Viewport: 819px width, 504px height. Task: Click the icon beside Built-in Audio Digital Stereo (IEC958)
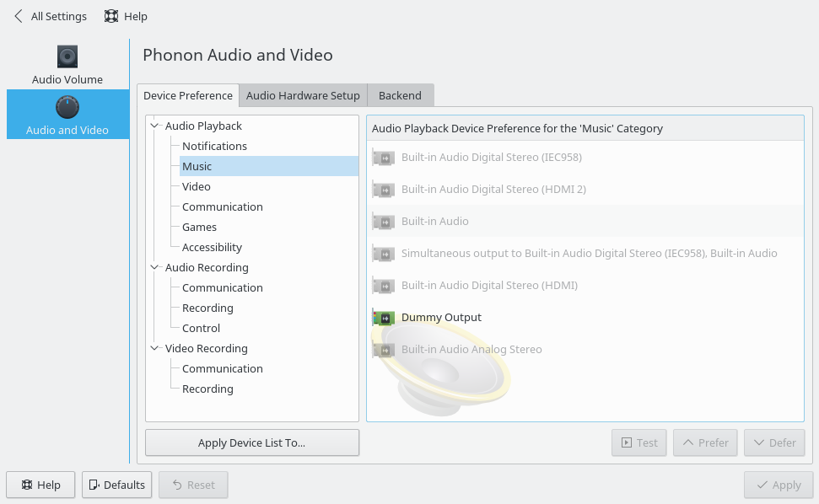(384, 157)
